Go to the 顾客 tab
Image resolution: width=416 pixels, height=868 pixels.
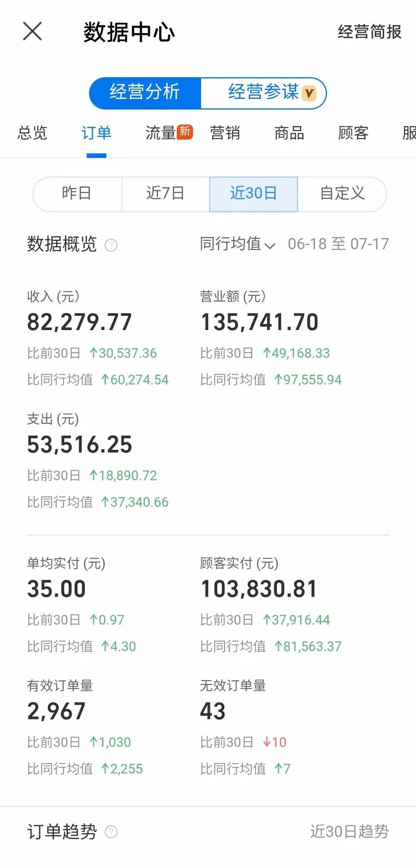point(353,133)
